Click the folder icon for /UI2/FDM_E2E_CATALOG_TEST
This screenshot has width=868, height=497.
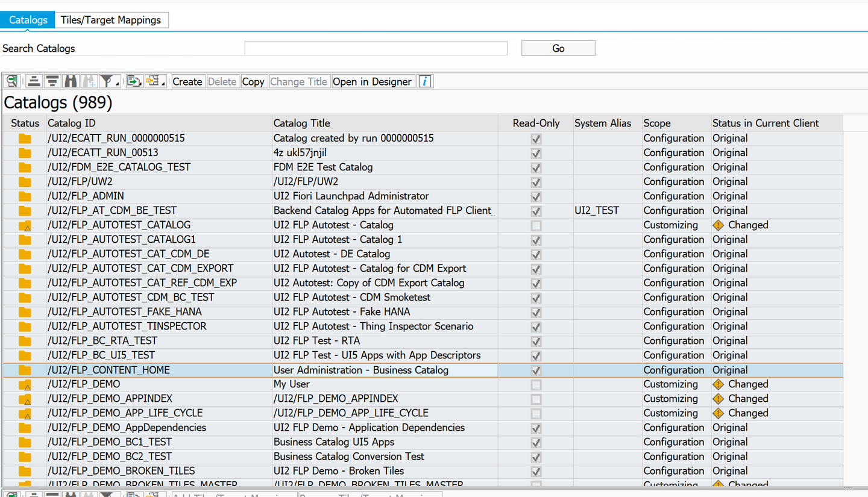coord(25,167)
